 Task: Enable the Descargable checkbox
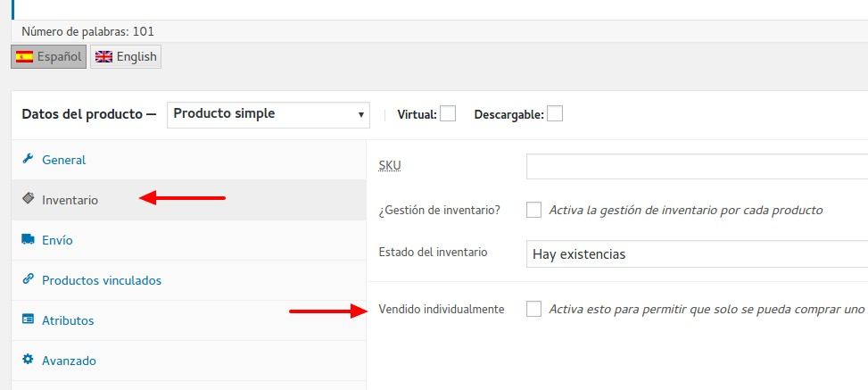point(555,113)
